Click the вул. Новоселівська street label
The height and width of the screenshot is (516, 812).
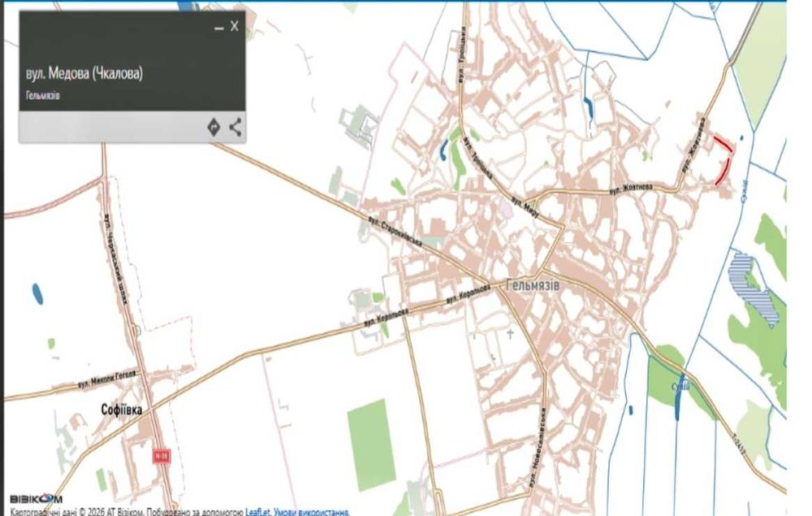536,447
